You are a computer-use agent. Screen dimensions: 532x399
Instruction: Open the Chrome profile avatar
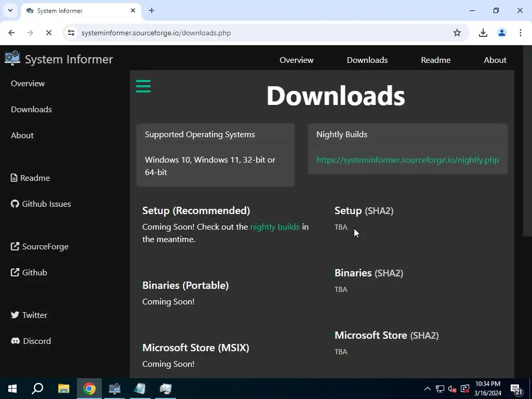click(x=502, y=33)
